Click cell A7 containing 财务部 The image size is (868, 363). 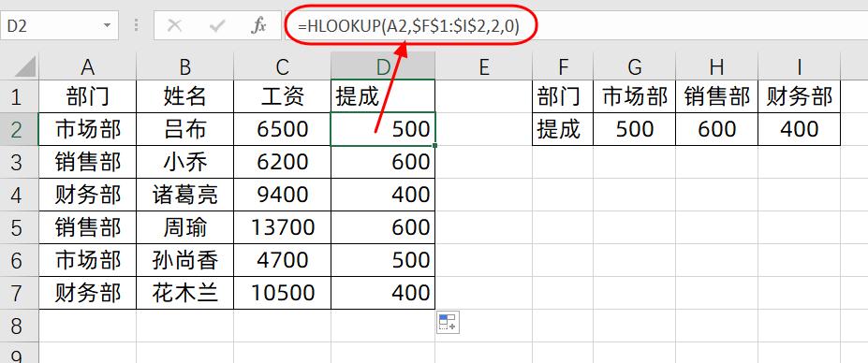pyautogui.click(x=87, y=293)
